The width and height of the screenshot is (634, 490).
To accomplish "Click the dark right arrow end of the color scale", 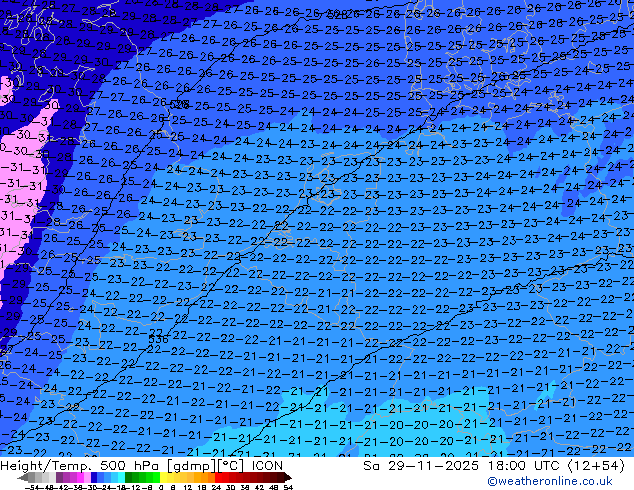I will 287,478.
